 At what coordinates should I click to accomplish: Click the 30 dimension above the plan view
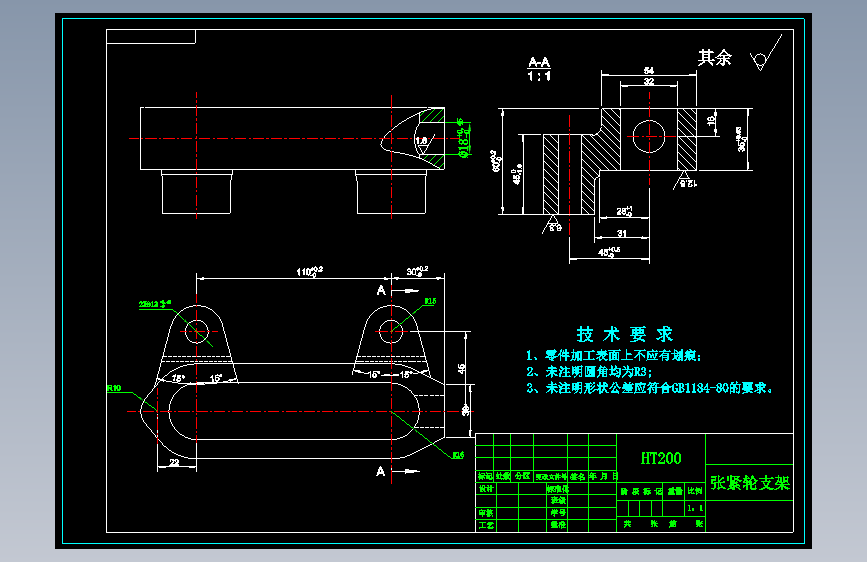[x=417, y=271]
